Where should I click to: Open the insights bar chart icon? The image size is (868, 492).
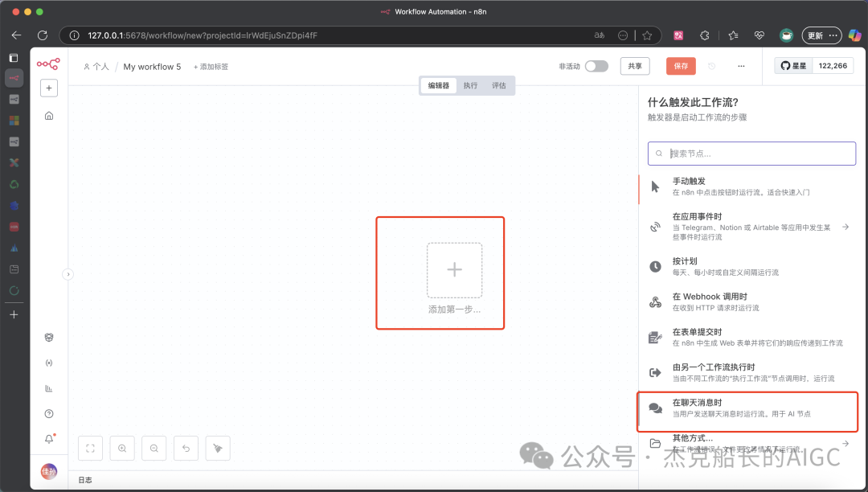(49, 388)
